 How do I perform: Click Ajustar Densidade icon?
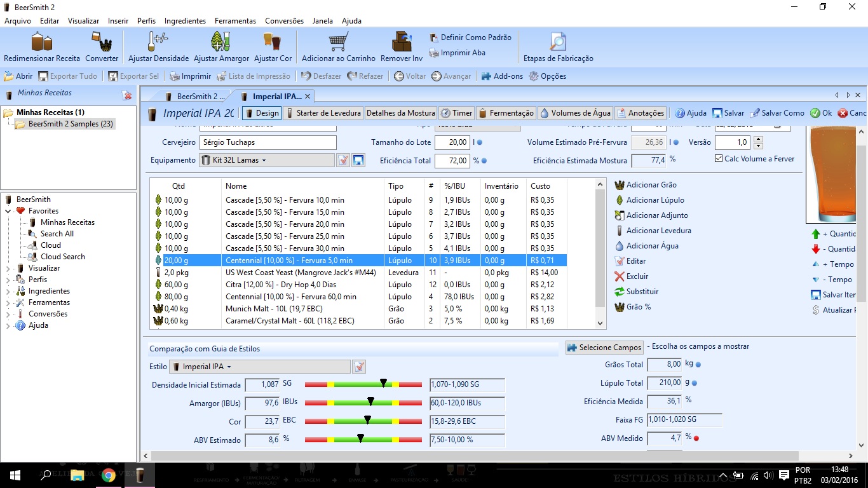pyautogui.click(x=158, y=42)
